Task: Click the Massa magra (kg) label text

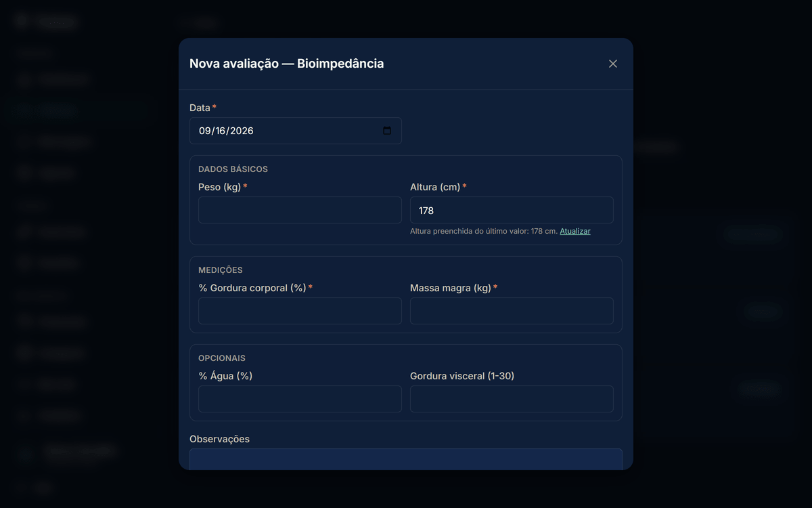Action: [451, 288]
